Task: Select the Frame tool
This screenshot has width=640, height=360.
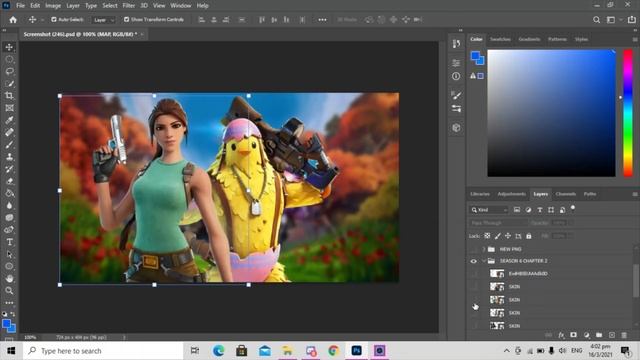Action: pyautogui.click(x=9, y=108)
